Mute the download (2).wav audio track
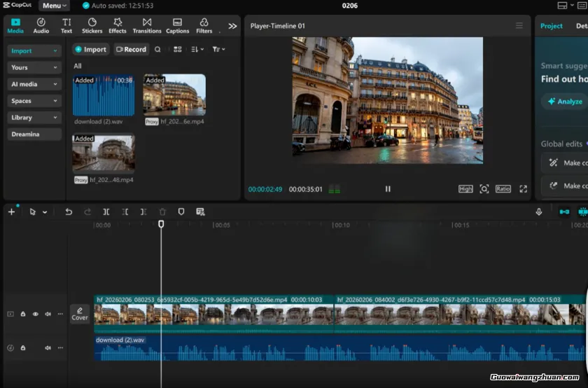Image resolution: width=588 pixels, height=388 pixels. click(x=48, y=348)
